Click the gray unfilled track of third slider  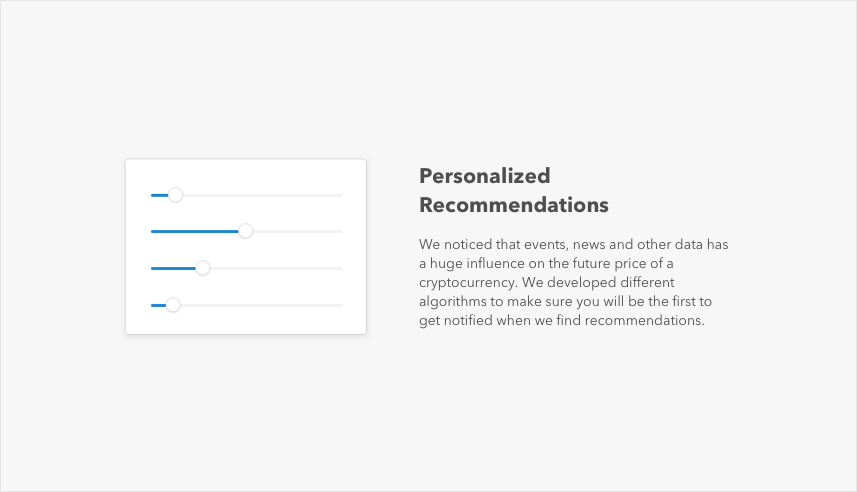[275, 268]
